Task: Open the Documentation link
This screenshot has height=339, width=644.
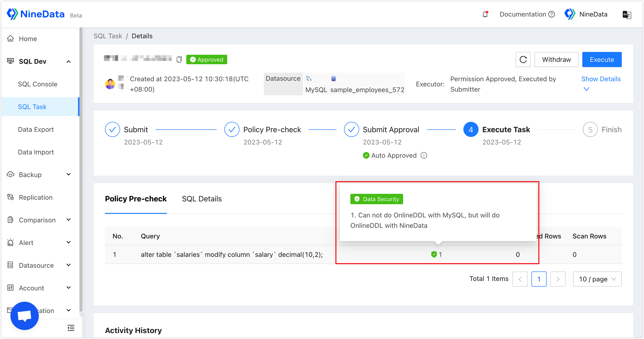Action: [522, 14]
